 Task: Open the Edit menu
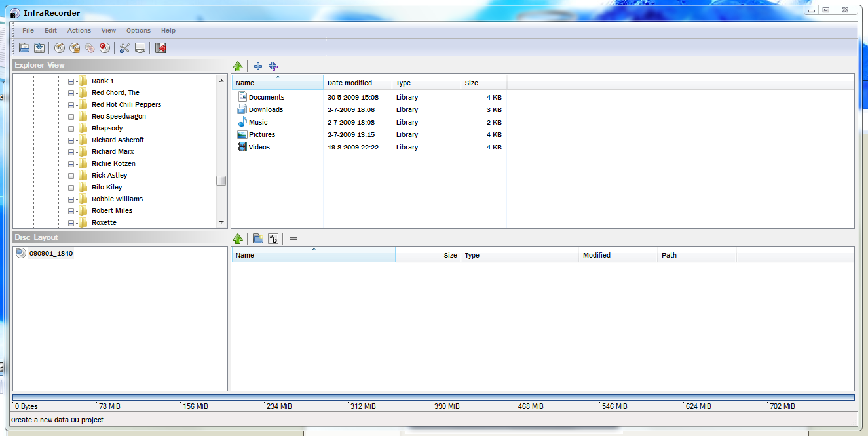[x=50, y=30]
